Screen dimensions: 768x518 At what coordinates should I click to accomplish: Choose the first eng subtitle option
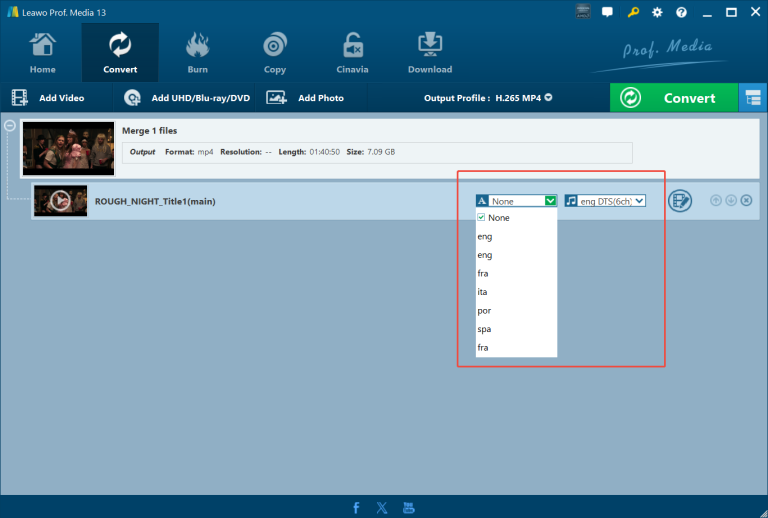516,236
